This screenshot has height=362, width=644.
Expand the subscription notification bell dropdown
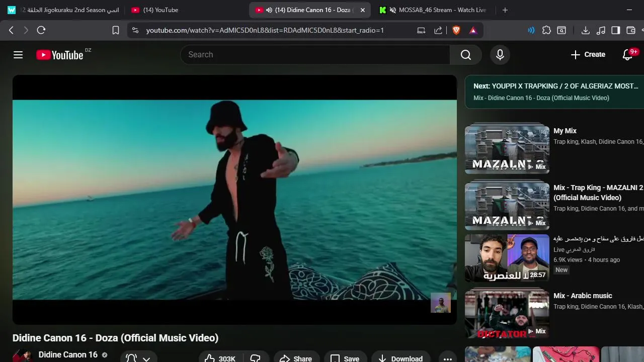pyautogui.click(x=139, y=358)
